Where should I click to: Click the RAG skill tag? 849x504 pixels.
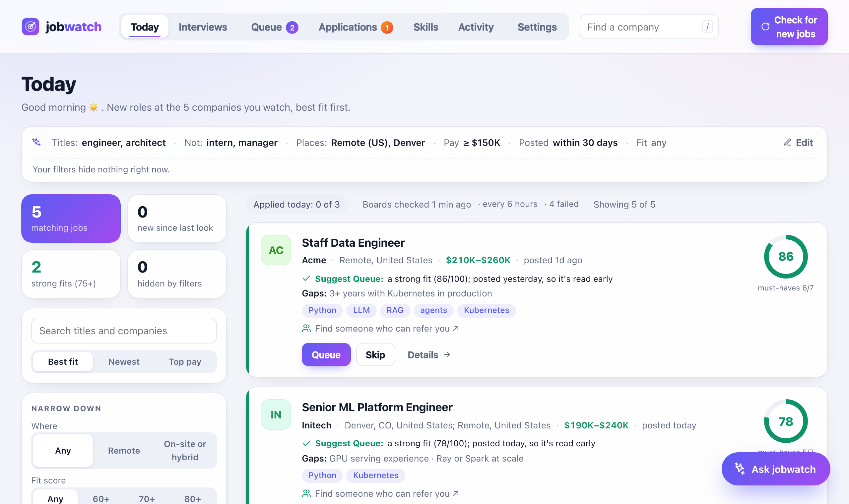(x=395, y=310)
